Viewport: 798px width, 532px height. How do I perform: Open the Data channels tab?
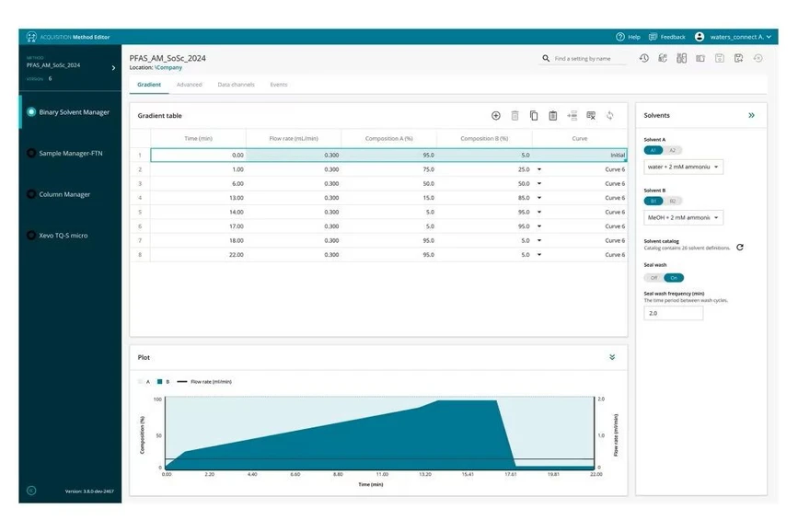point(237,84)
